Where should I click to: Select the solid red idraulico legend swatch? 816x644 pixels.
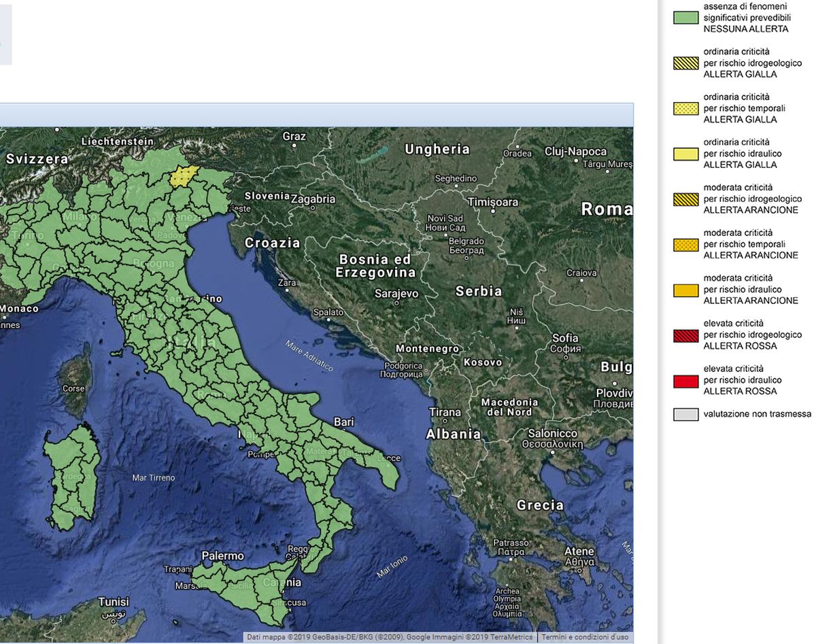686,381
